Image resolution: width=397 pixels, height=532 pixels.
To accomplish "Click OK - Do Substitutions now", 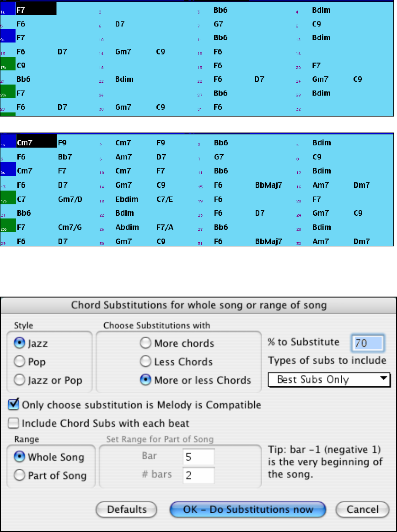I will click(x=247, y=509).
